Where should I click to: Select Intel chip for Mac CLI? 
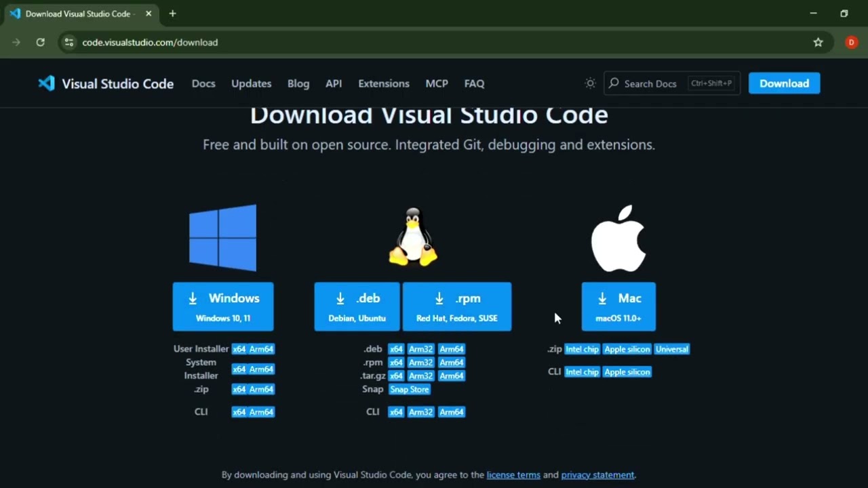(x=583, y=372)
